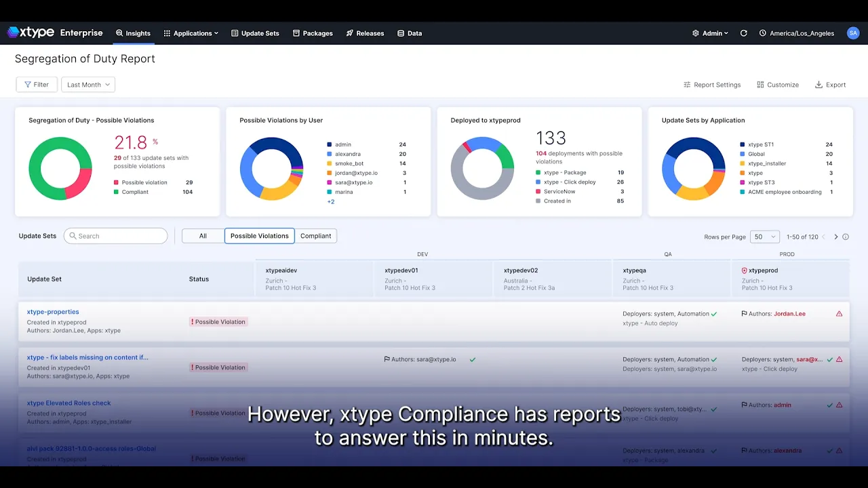
Task: Click the xtype - Package legend entry
Action: click(x=580, y=173)
